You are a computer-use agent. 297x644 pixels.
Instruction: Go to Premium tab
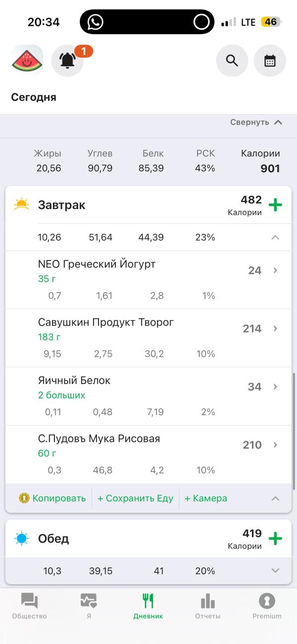[x=267, y=606]
